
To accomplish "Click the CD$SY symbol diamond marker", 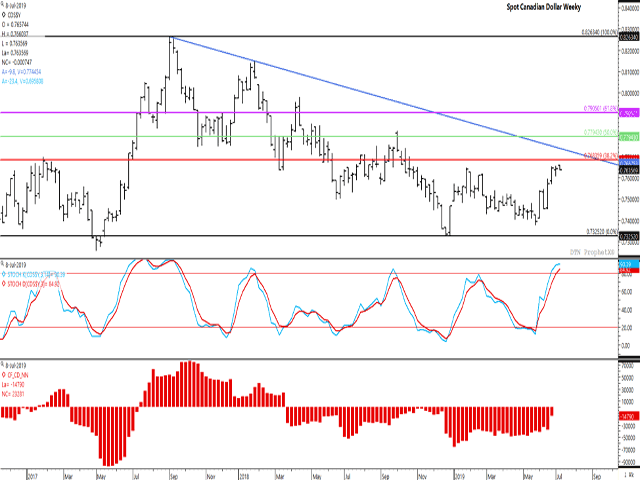I will 3,15.
